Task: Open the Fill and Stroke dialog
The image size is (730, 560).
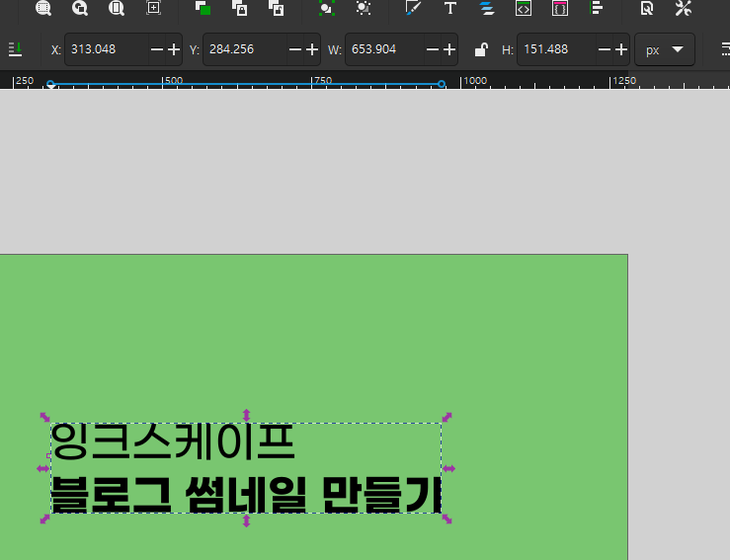Action: click(x=413, y=8)
